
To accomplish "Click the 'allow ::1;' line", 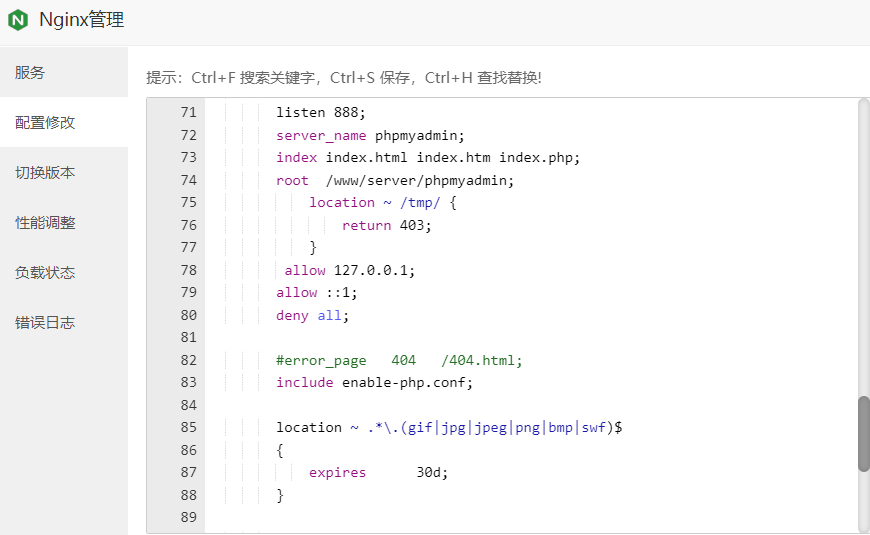I will click(x=317, y=292).
